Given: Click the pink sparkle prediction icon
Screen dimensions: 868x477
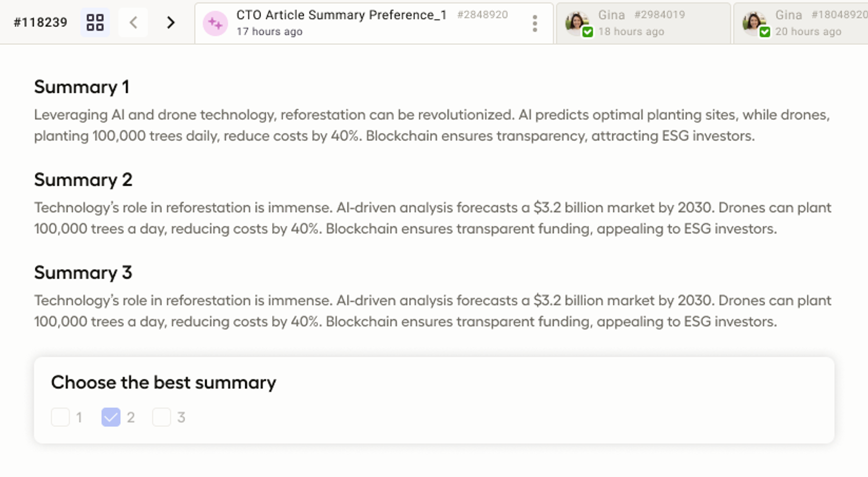Looking at the screenshot, I should (215, 23).
